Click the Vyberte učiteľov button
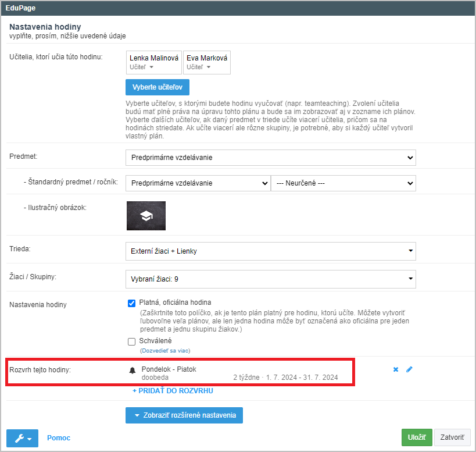The height and width of the screenshot is (452, 476). tap(158, 87)
